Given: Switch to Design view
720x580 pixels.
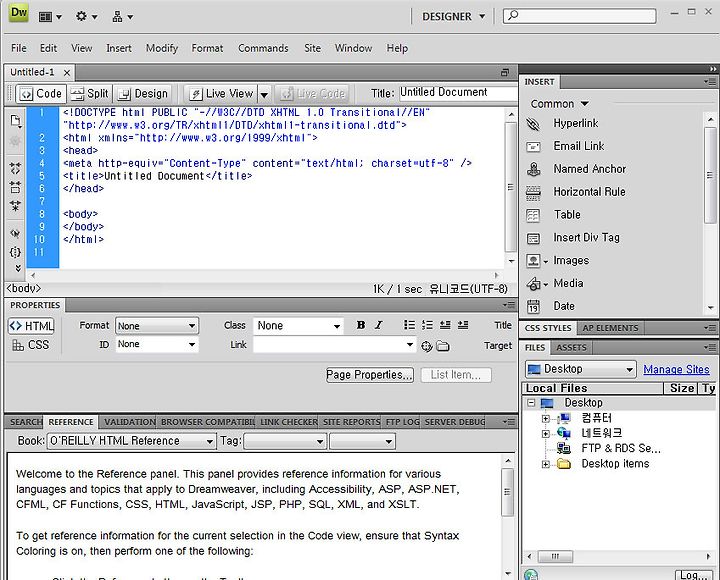Looking at the screenshot, I should (x=142, y=94).
